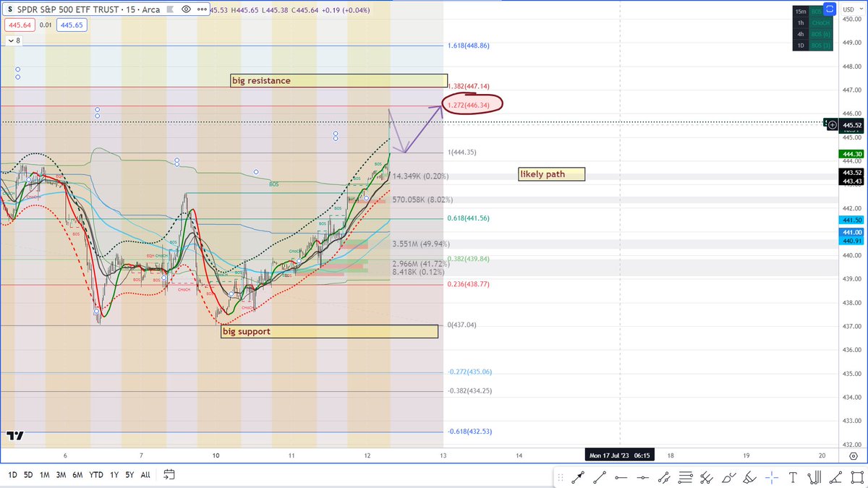
Task: Click the 1.382(447.14) Fib label
Action: (x=470, y=85)
